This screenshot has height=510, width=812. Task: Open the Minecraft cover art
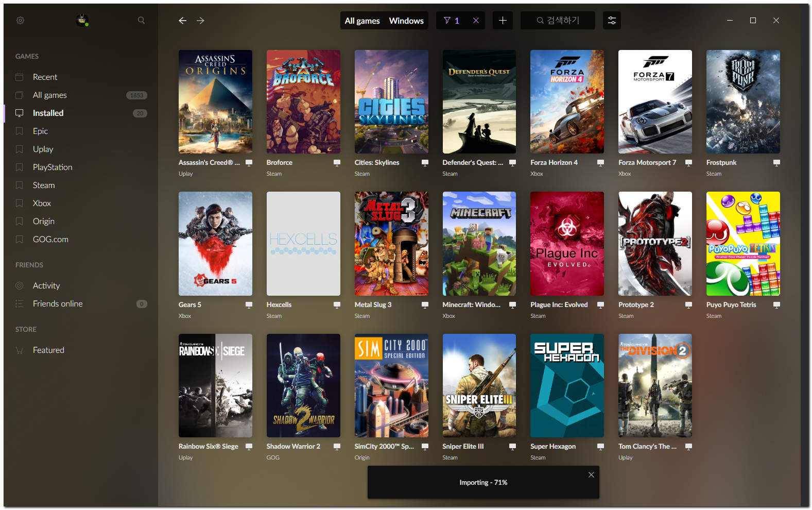tap(479, 244)
